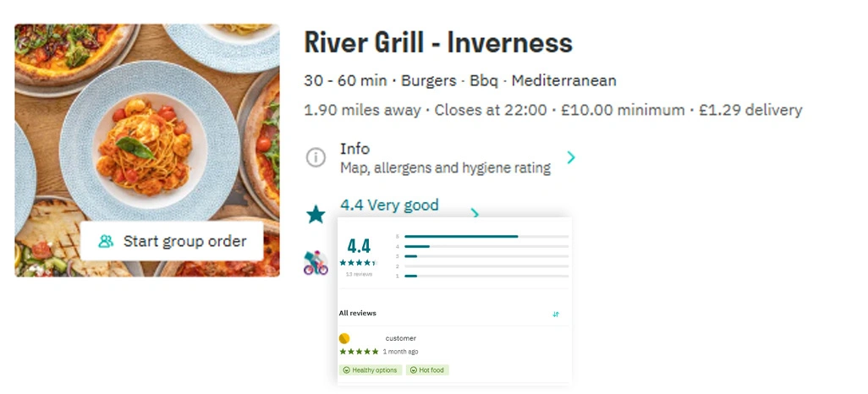Screen dimensions: 868x394
Task: Select the 4-star rating bar
Action: pos(486,246)
